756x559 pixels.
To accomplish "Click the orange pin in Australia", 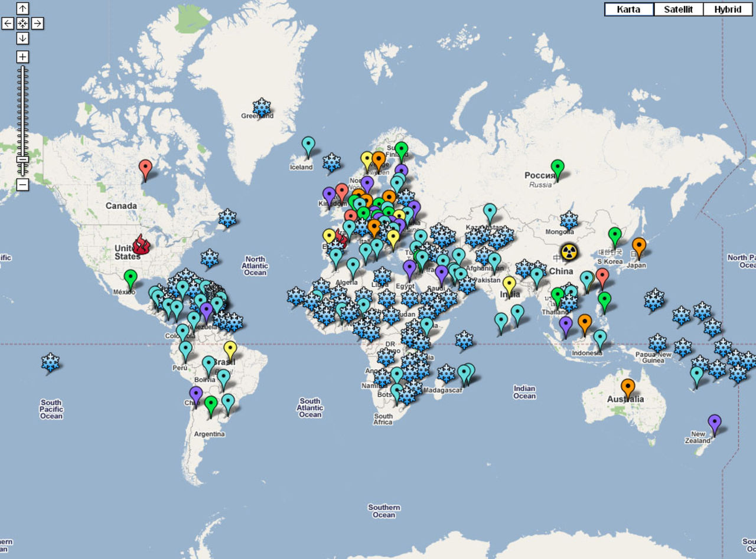I will [x=628, y=387].
